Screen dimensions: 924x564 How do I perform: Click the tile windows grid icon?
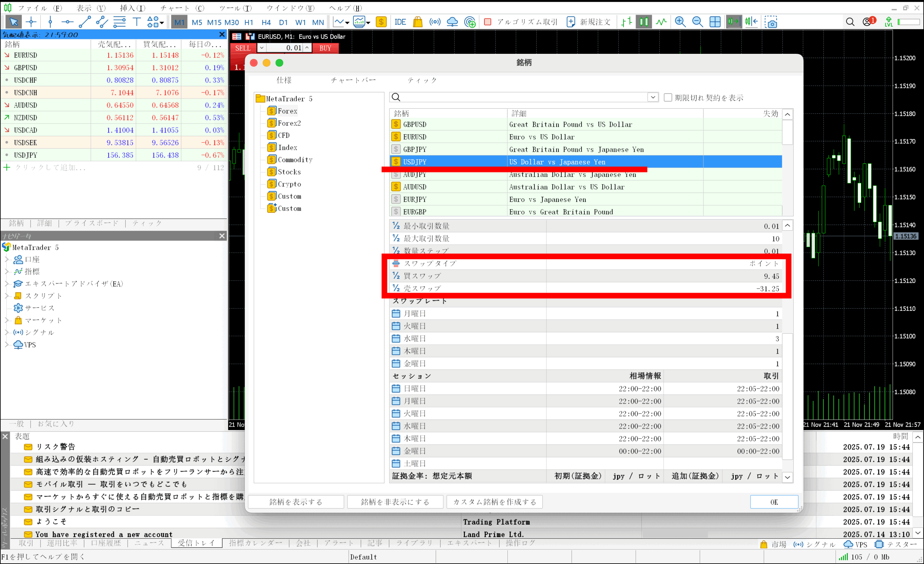tap(715, 22)
